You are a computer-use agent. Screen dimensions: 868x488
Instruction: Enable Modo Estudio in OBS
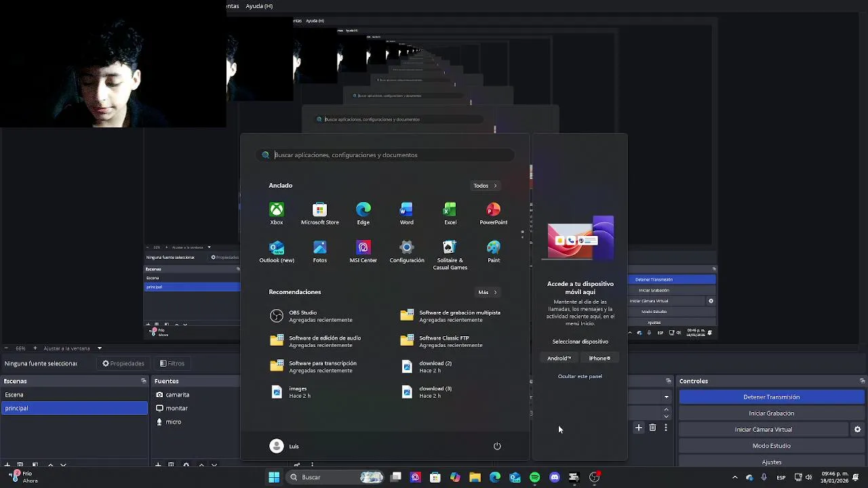[x=772, y=446]
